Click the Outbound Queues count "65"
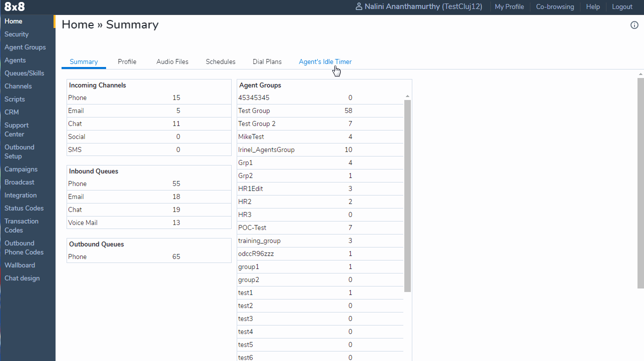 point(176,256)
